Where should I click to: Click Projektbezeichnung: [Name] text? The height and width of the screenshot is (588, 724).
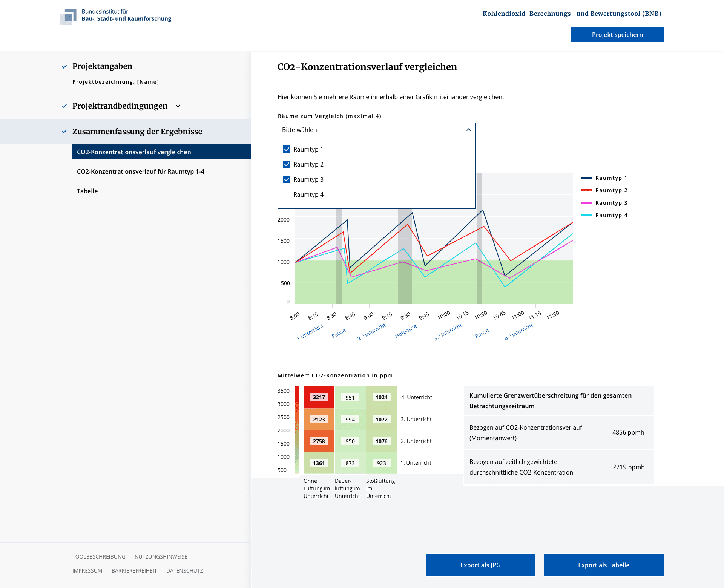pyautogui.click(x=116, y=82)
